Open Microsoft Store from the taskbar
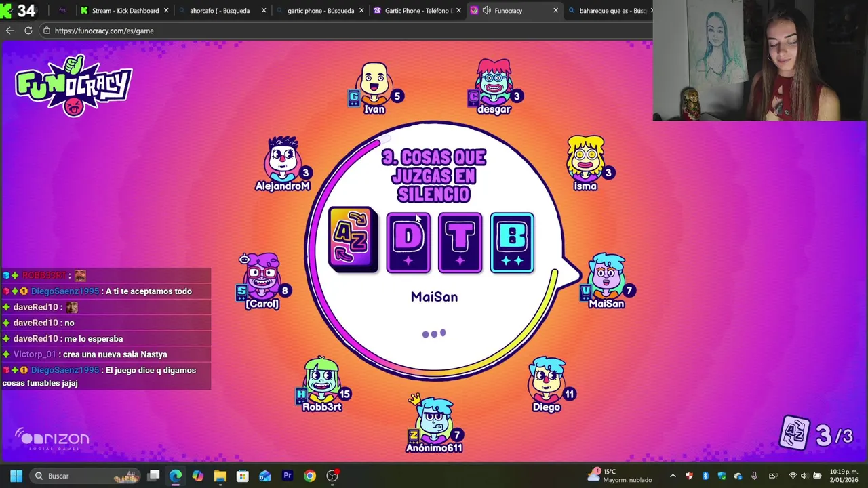Screen dimensions: 868x488 tap(243, 476)
